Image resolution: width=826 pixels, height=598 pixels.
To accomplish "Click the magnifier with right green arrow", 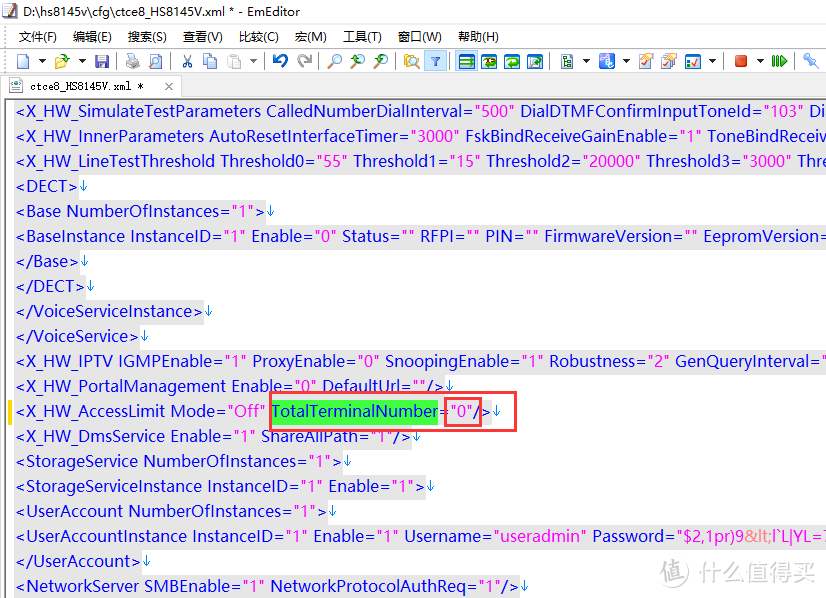I will [381, 61].
